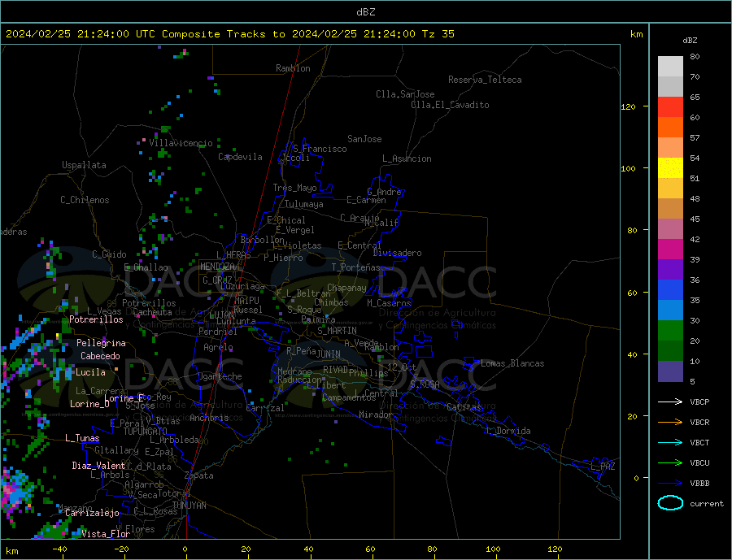The image size is (732, 560).
Task: Click the pink 'Vista_Flor' label
Action: [106, 534]
